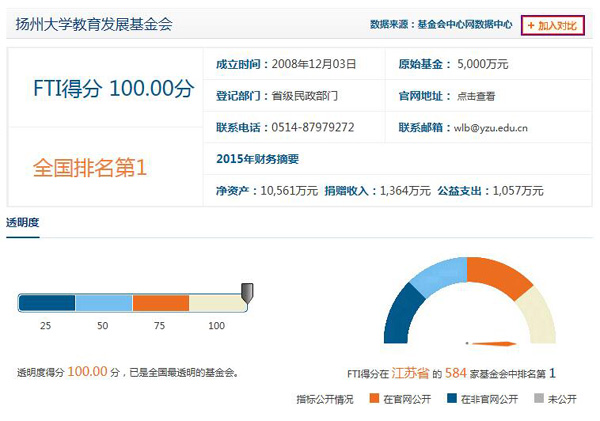
Task: Click the orange 在官网公开 legend square
Action: tap(375, 398)
